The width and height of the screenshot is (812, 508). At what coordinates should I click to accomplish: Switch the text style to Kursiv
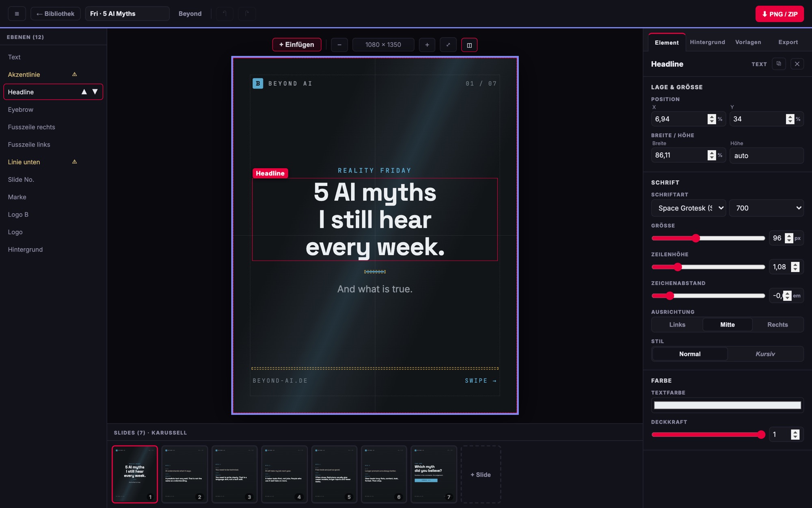pyautogui.click(x=765, y=354)
